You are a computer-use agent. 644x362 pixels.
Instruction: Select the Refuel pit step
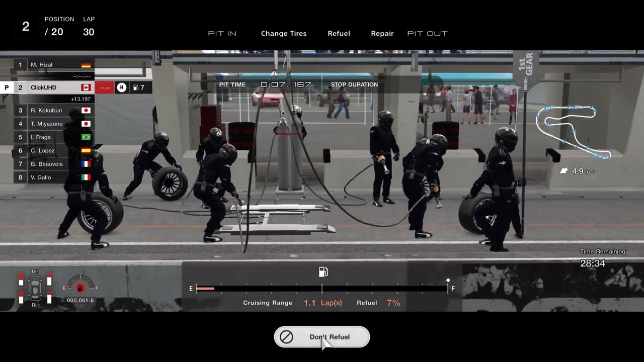click(x=339, y=33)
